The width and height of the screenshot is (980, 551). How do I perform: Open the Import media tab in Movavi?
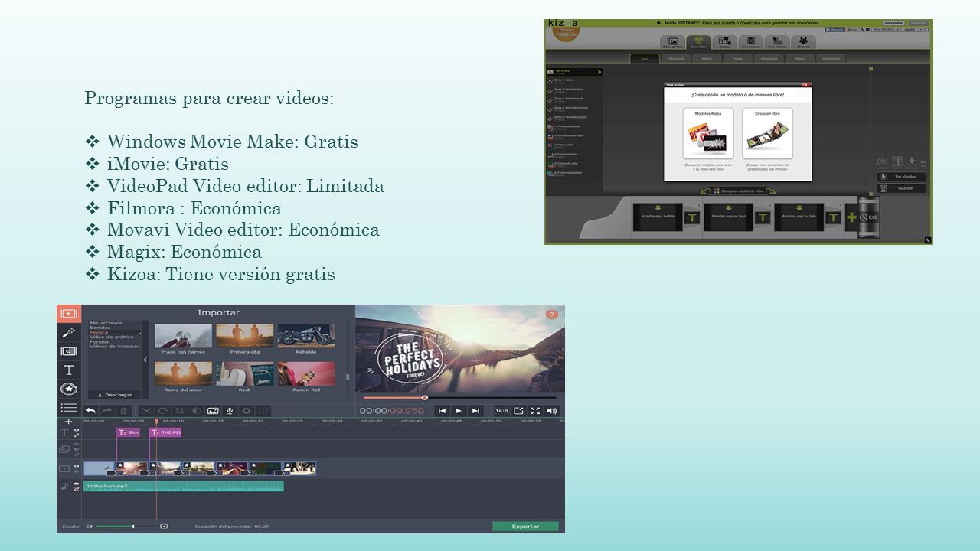(x=69, y=313)
